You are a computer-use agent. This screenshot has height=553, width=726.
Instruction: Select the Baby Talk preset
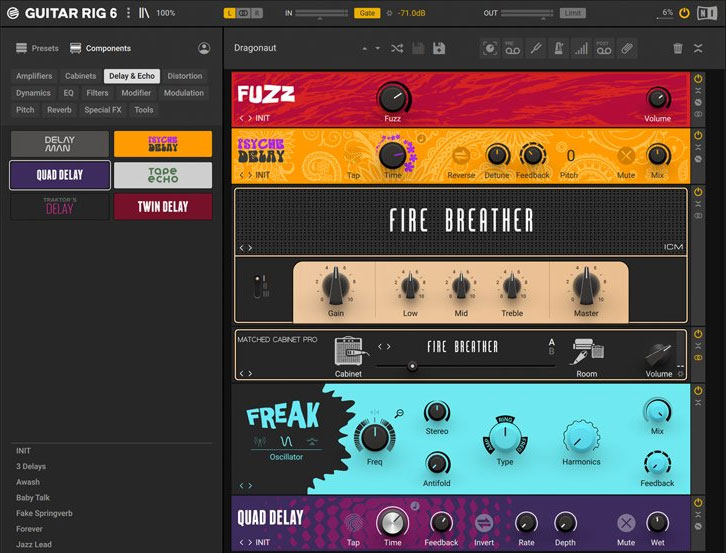click(x=33, y=497)
